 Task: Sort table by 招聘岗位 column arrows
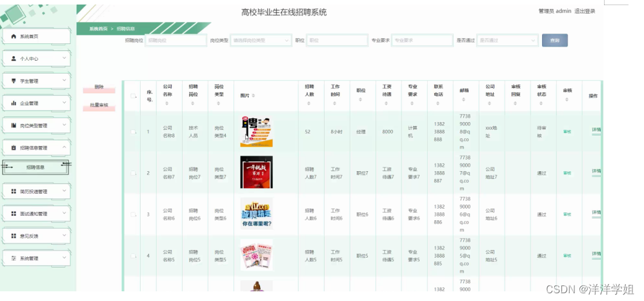[x=193, y=103]
